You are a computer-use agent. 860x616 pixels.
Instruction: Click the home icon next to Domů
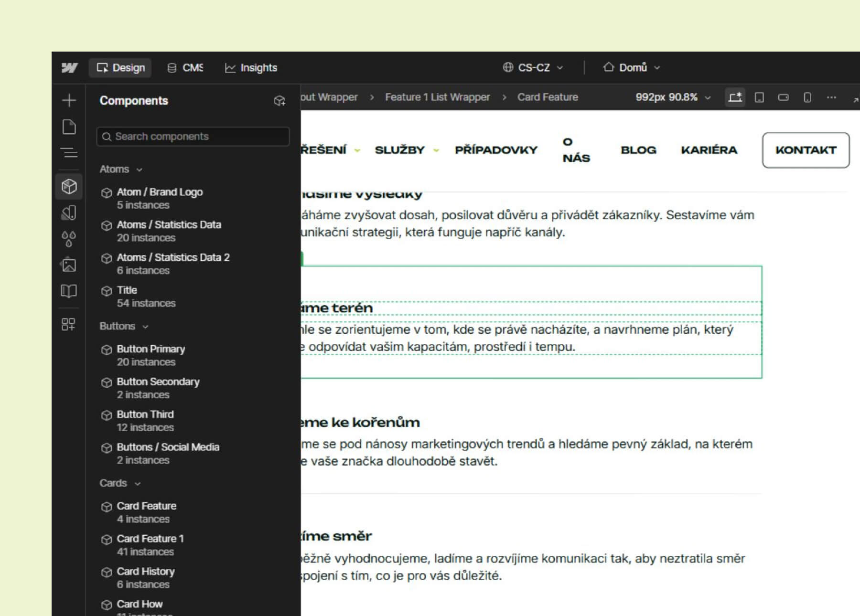[608, 67]
